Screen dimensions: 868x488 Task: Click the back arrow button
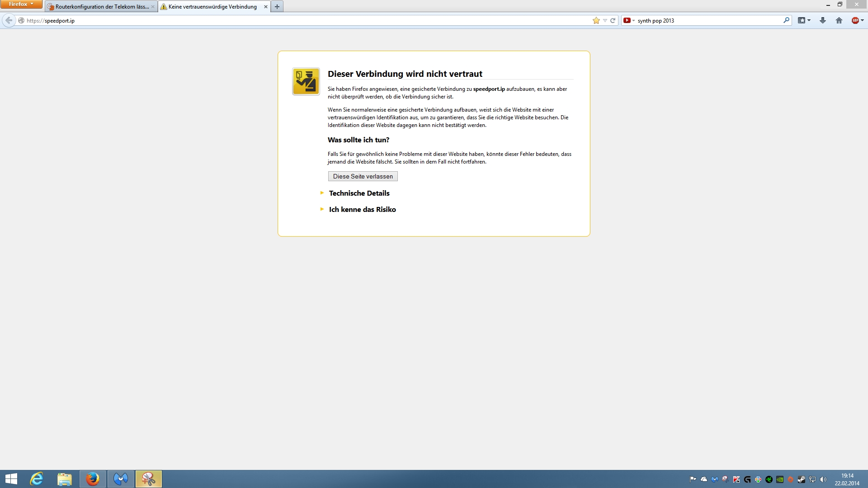click(x=9, y=20)
